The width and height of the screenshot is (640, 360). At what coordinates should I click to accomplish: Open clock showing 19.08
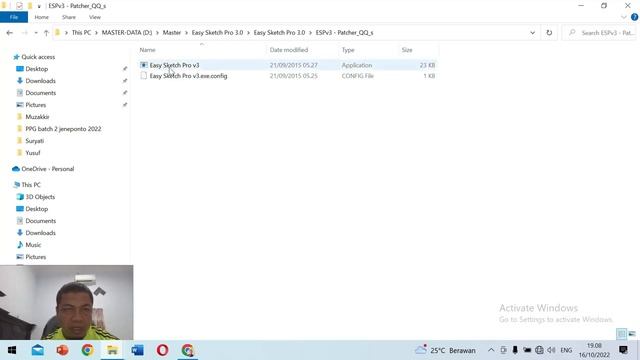pyautogui.click(x=594, y=350)
